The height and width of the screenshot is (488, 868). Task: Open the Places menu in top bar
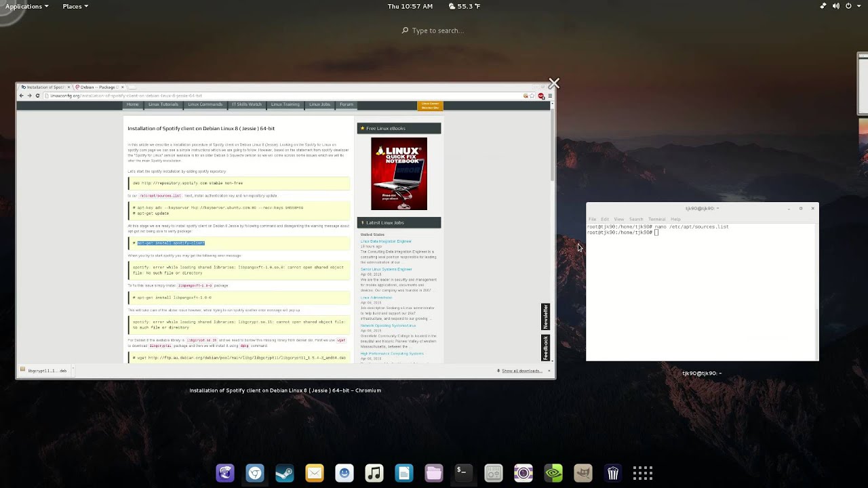(75, 6)
